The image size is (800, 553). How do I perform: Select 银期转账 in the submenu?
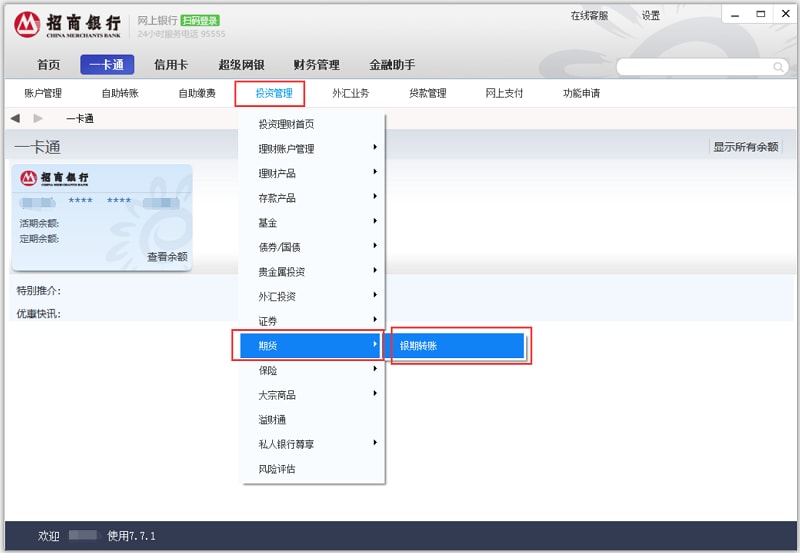[x=459, y=345]
